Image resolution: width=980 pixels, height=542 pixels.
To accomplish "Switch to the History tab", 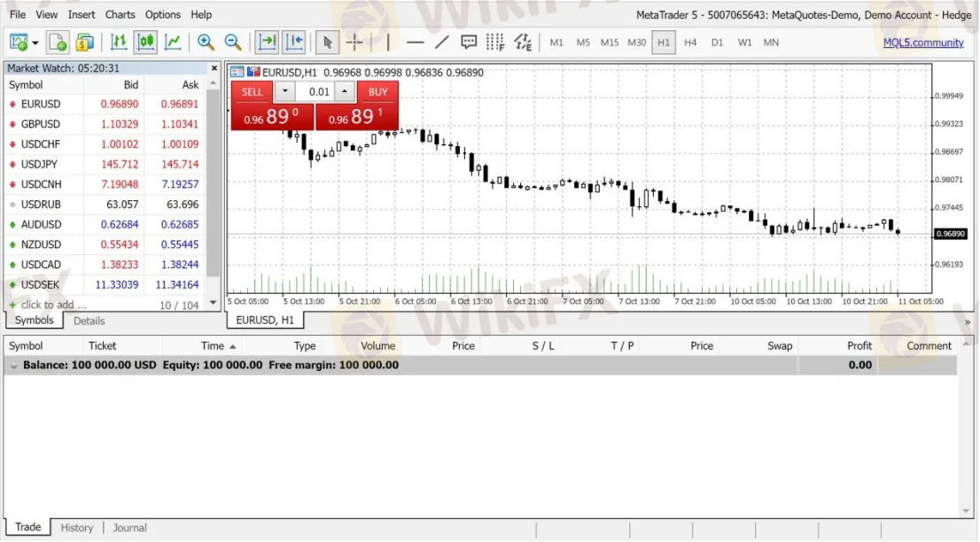I will click(x=76, y=528).
